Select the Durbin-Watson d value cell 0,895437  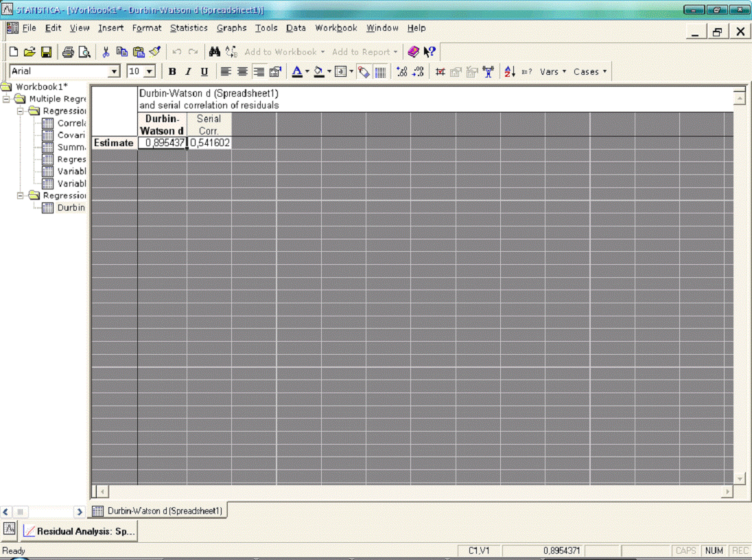tap(163, 143)
